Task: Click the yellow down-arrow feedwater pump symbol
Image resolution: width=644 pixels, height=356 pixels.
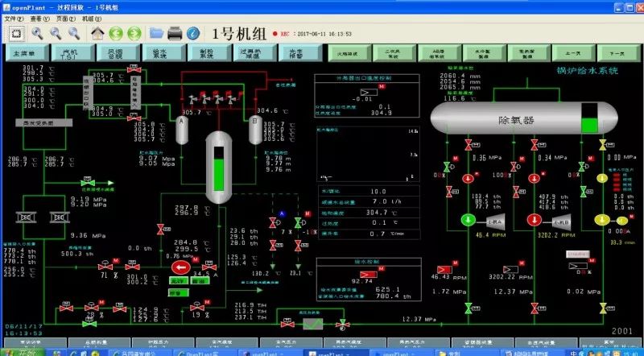Action: (x=601, y=220)
